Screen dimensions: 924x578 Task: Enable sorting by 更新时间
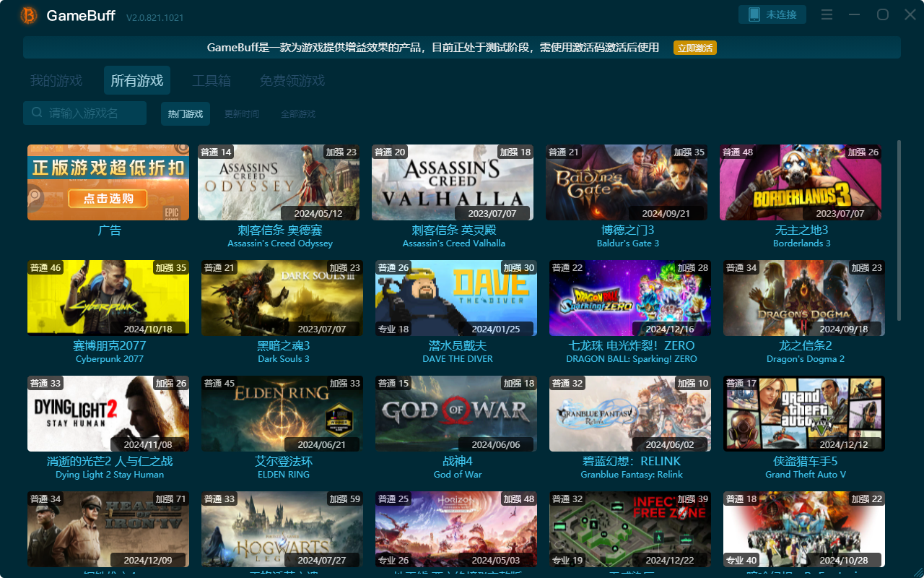pyautogui.click(x=242, y=113)
